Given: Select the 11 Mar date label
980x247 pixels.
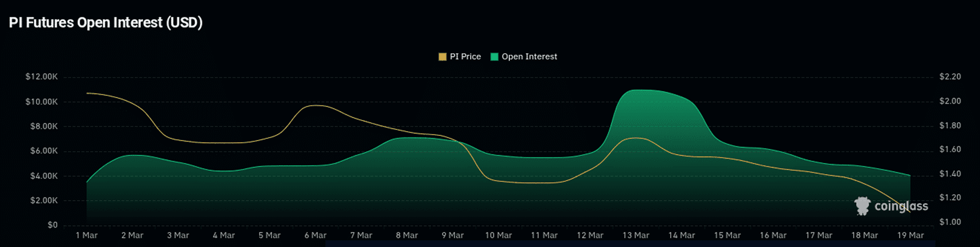Looking at the screenshot, I should pos(544,236).
